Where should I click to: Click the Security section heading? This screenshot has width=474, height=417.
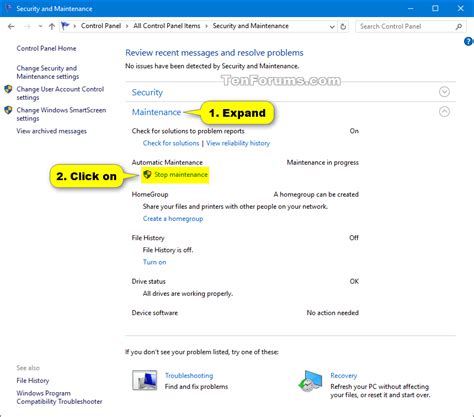(x=147, y=92)
